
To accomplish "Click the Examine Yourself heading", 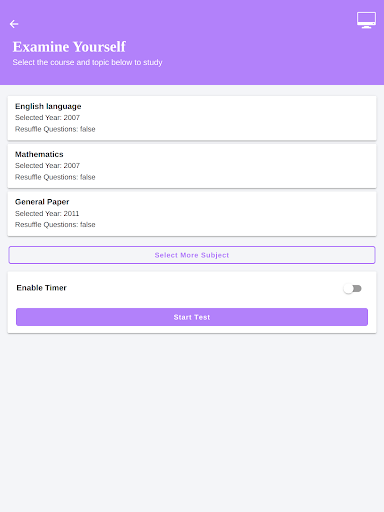I will tap(69, 47).
